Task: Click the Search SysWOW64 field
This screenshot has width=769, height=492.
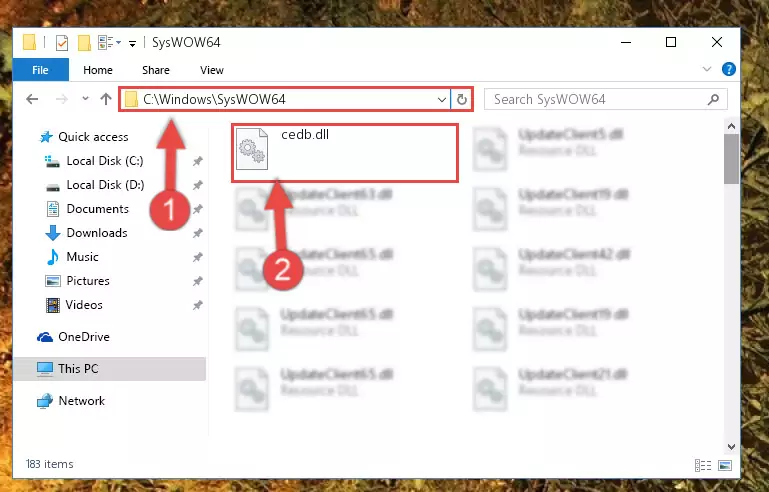Action: tap(605, 100)
